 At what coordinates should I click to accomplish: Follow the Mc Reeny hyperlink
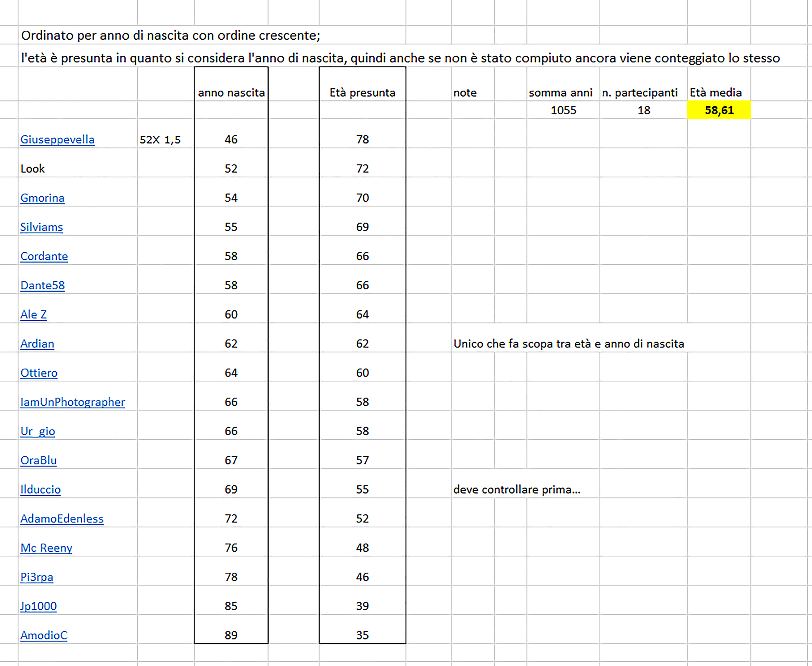[x=46, y=548]
